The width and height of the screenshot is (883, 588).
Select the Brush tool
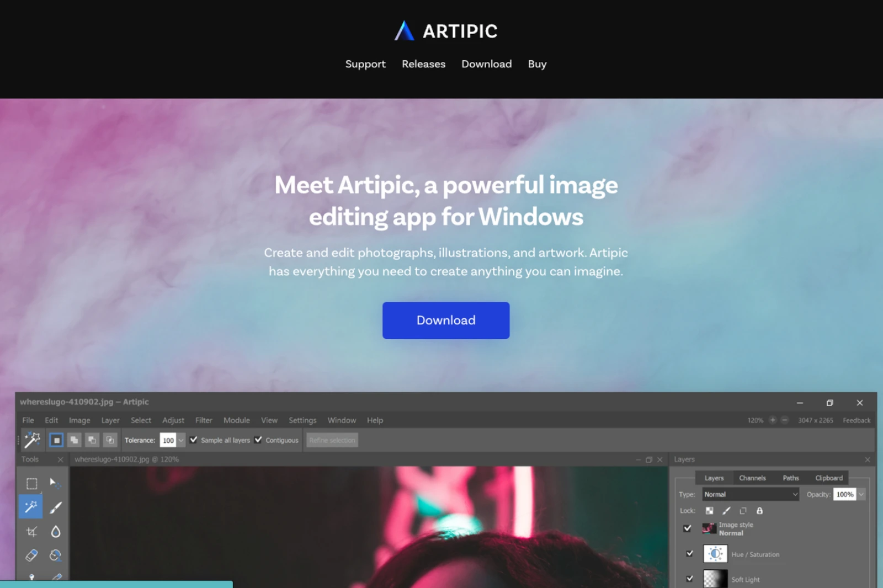click(55, 506)
